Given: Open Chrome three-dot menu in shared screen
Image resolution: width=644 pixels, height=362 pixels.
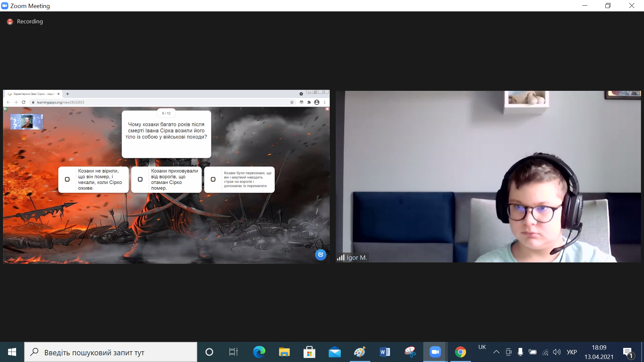Looking at the screenshot, I should click(324, 102).
